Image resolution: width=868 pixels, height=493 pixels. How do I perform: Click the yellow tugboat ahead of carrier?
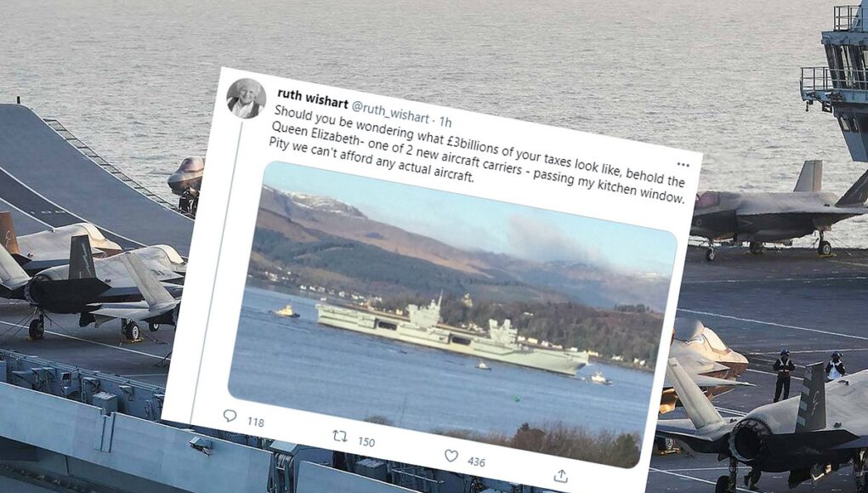pos(286,312)
